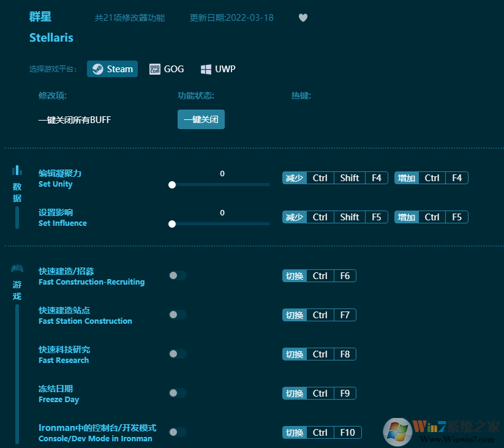The height and width of the screenshot is (448, 504).
Task: Click the Console/Dev Mode in Ironman label
Action: pyautogui.click(x=96, y=439)
